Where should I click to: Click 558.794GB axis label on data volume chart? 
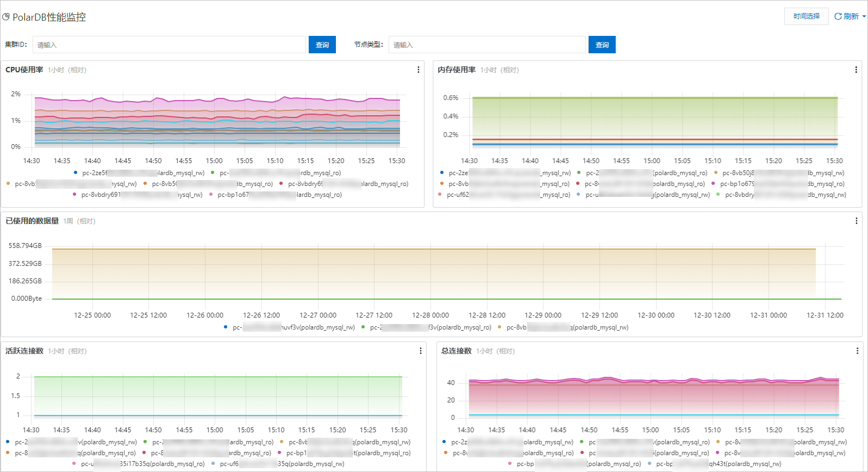tap(25, 246)
